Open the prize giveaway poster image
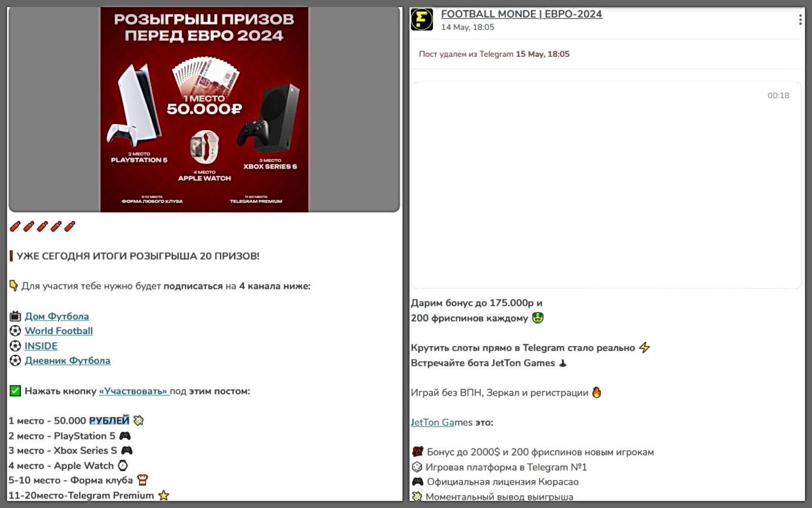This screenshot has width=812, height=508. pos(204,109)
